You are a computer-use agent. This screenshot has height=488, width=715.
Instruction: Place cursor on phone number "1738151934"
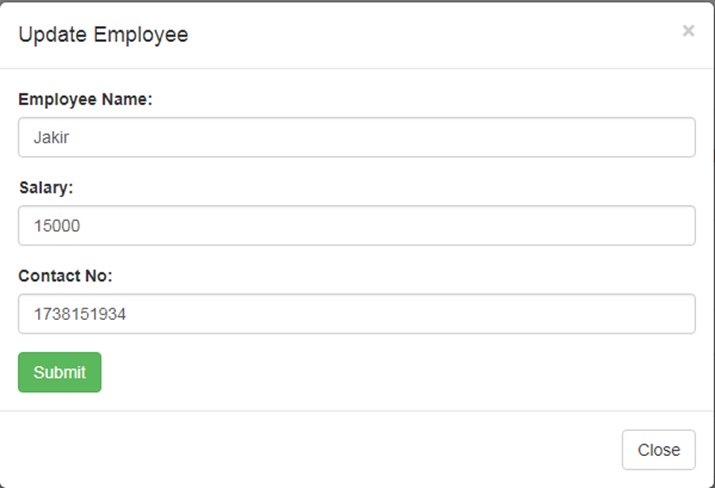[79, 314]
